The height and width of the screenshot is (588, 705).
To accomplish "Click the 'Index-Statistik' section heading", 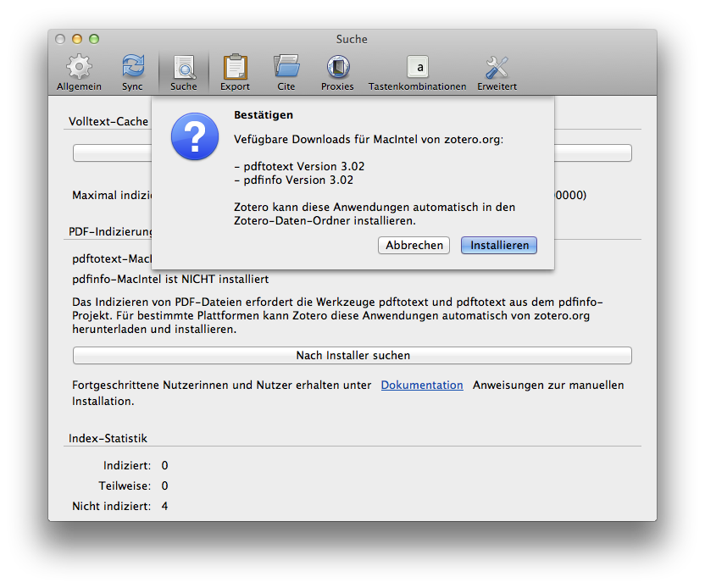I will coord(108,438).
